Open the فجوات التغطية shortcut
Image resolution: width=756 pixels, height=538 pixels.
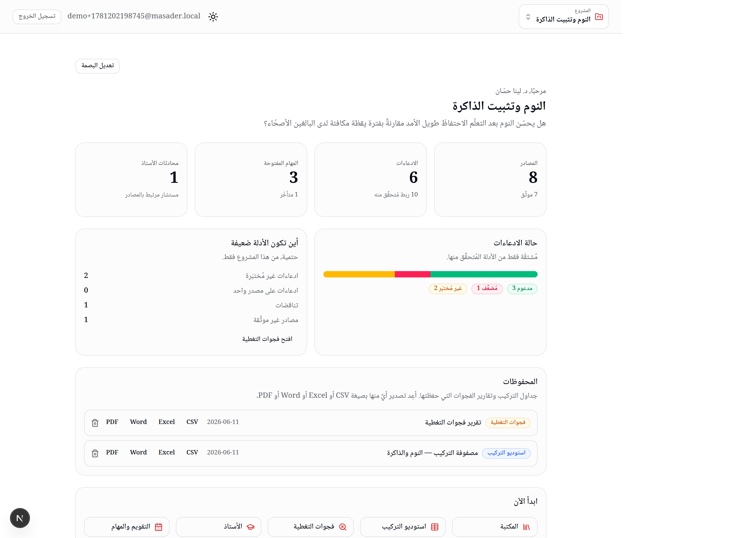pyautogui.click(x=311, y=527)
